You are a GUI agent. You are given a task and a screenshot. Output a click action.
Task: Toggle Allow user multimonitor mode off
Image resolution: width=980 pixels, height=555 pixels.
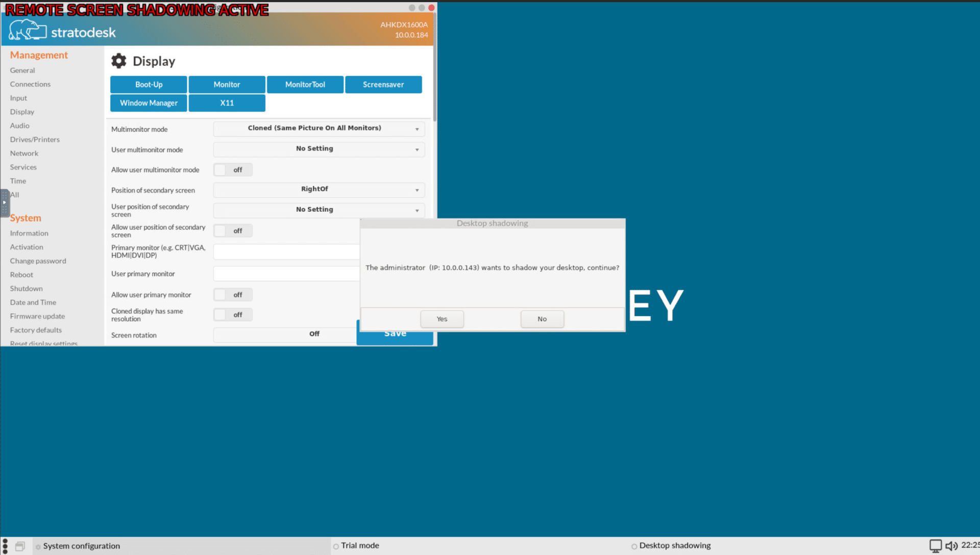(x=232, y=170)
